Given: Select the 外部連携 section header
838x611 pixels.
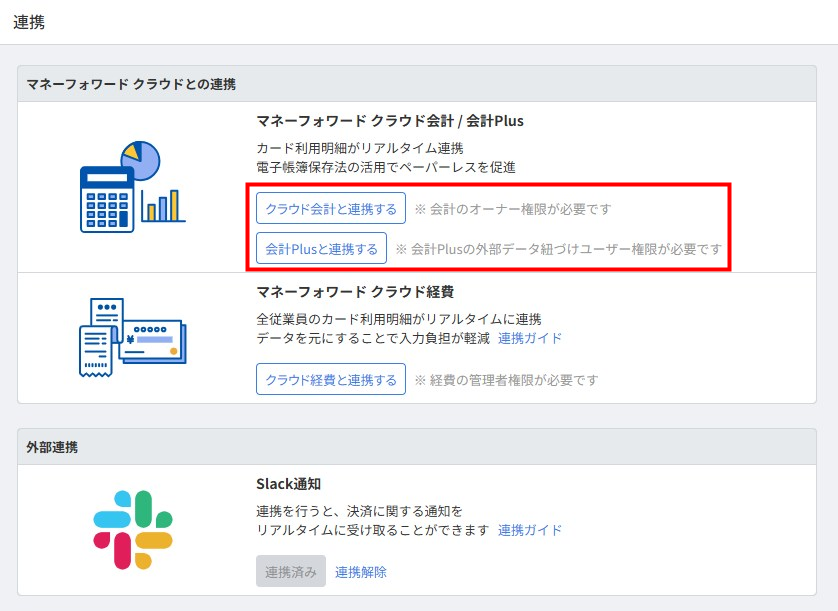Looking at the screenshot, I should tap(53, 447).
